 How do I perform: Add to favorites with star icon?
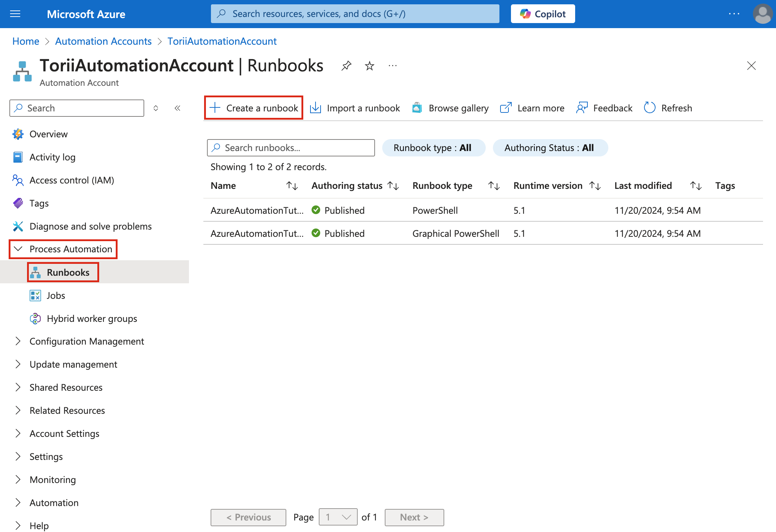[x=369, y=66]
